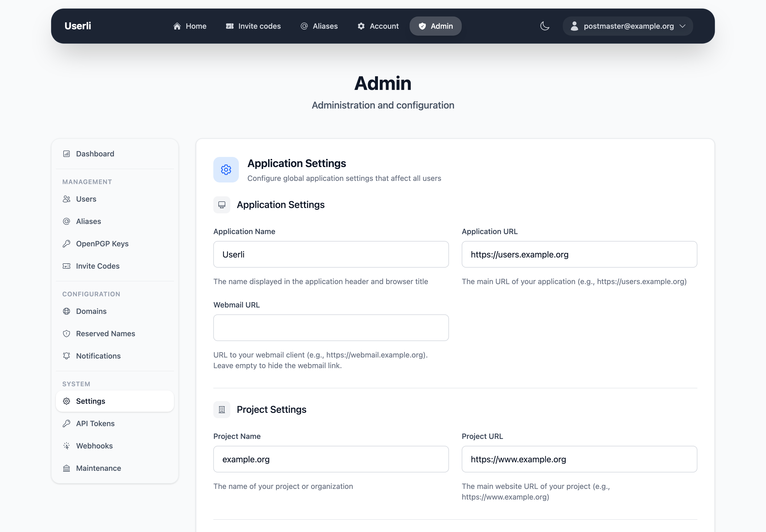Click the sidebar Settings gear icon
Image resolution: width=766 pixels, height=532 pixels.
pos(67,401)
